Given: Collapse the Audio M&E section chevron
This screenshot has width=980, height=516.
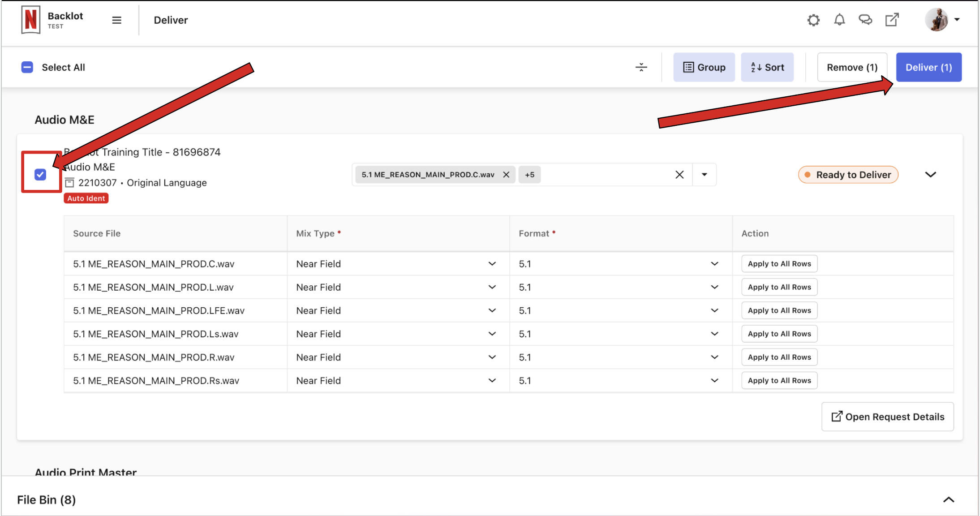Looking at the screenshot, I should (931, 174).
